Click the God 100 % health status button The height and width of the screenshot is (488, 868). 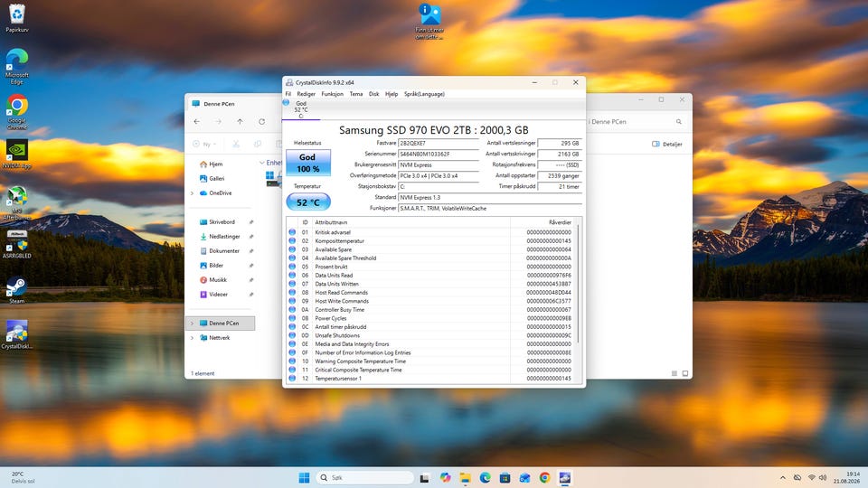click(307, 163)
